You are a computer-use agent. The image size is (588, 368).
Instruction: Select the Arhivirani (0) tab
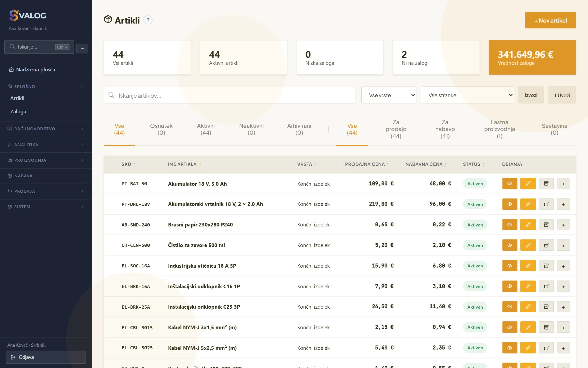click(299, 129)
